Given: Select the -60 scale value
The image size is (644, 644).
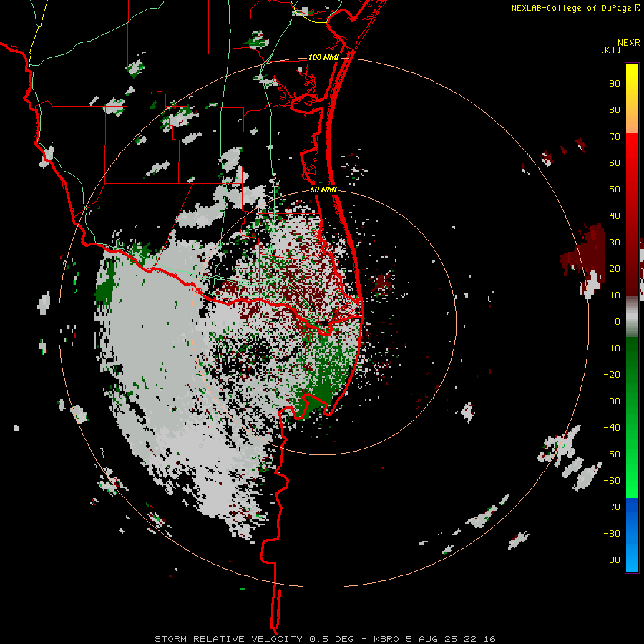Looking at the screenshot, I should [x=612, y=481].
